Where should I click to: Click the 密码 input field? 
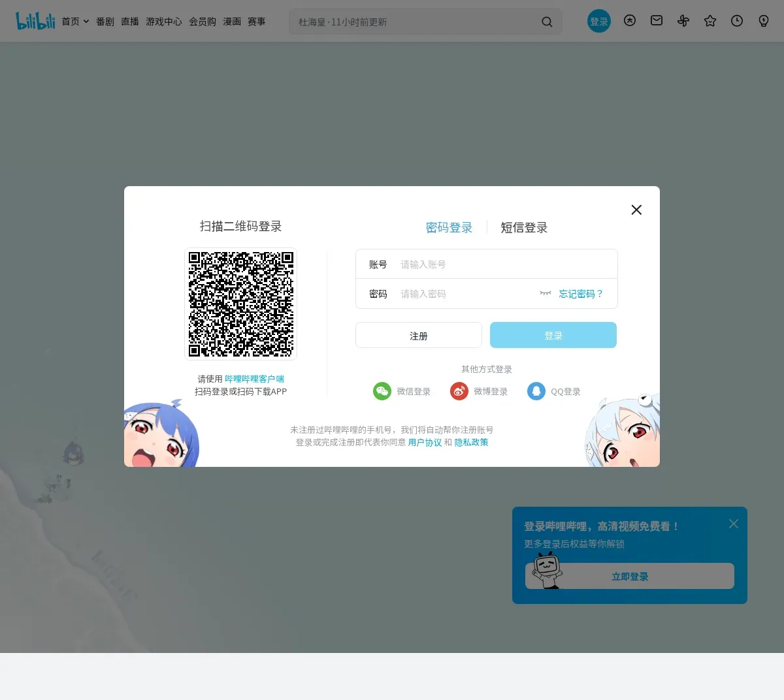(x=466, y=294)
